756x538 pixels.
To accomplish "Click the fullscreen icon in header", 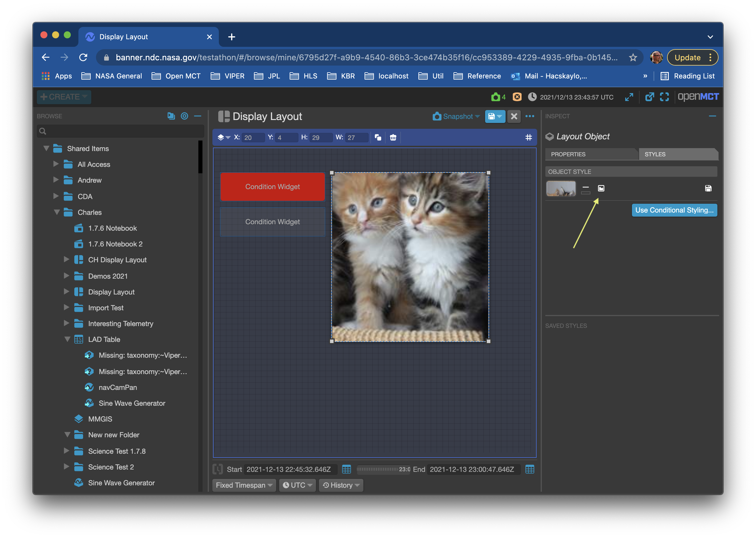I will [664, 97].
